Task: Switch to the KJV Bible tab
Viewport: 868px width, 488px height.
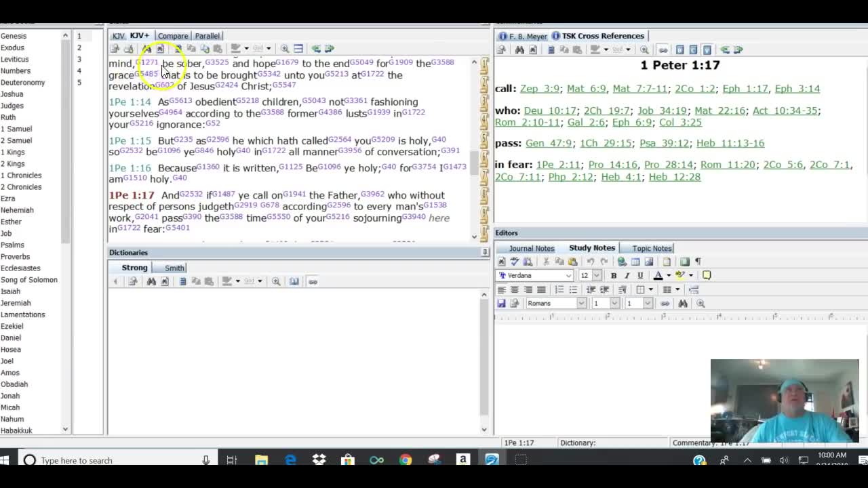Action: point(119,36)
